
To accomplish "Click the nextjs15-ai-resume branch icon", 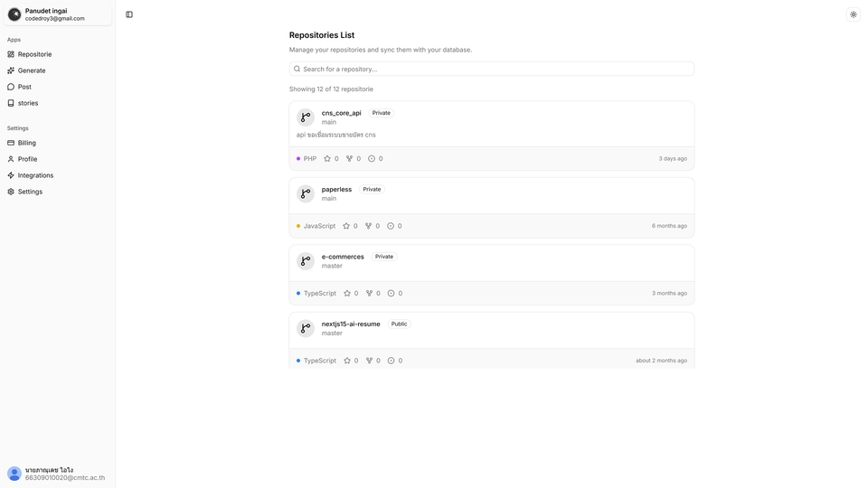I will [x=306, y=328].
